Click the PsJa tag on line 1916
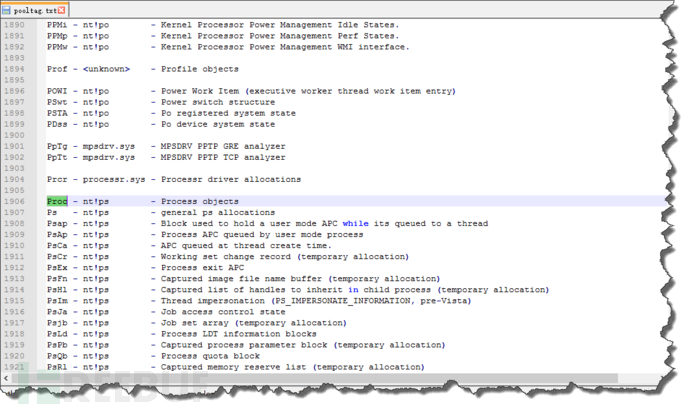Screen dimensions: 690x411 click(57, 312)
